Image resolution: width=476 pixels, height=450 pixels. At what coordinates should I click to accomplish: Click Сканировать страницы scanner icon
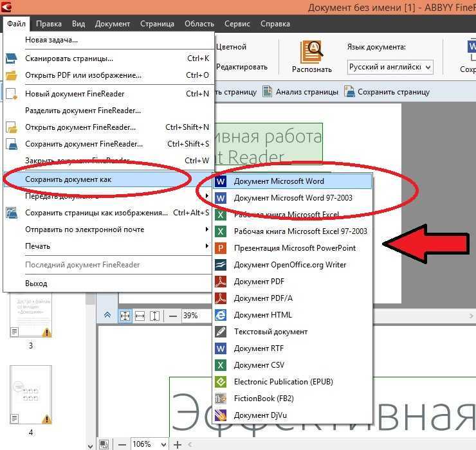(12, 59)
